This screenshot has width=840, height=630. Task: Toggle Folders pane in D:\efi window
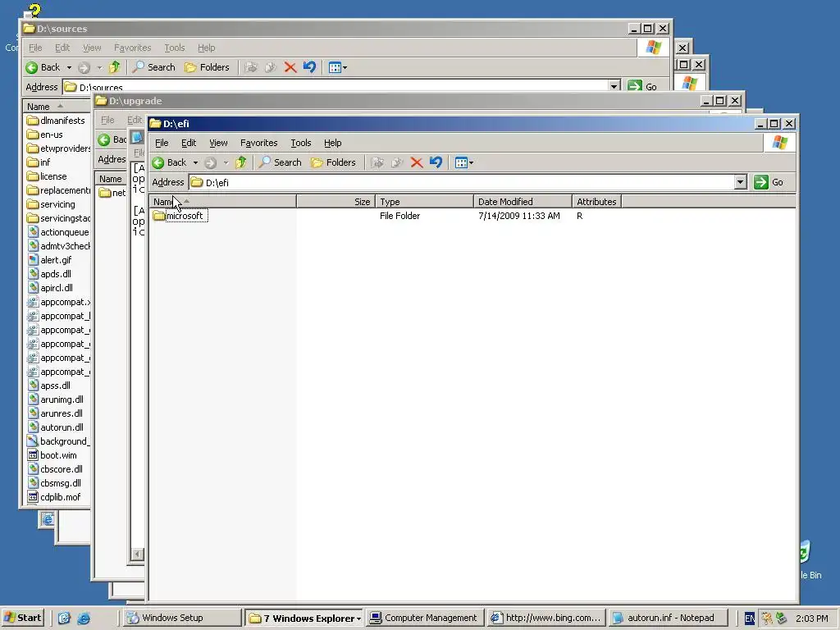point(333,162)
